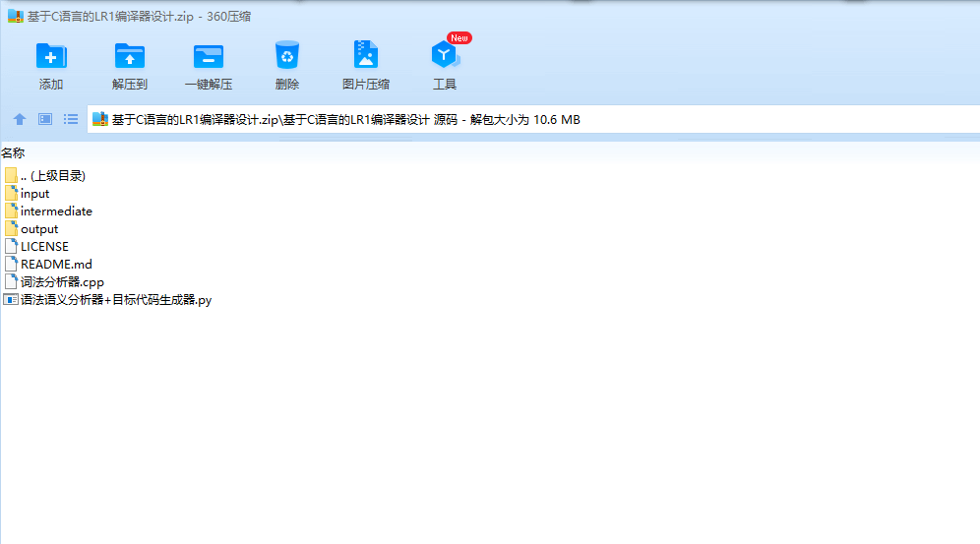Click the 图片压缩 (Image compress) icon
This screenshot has height=544, width=980.
(366, 54)
